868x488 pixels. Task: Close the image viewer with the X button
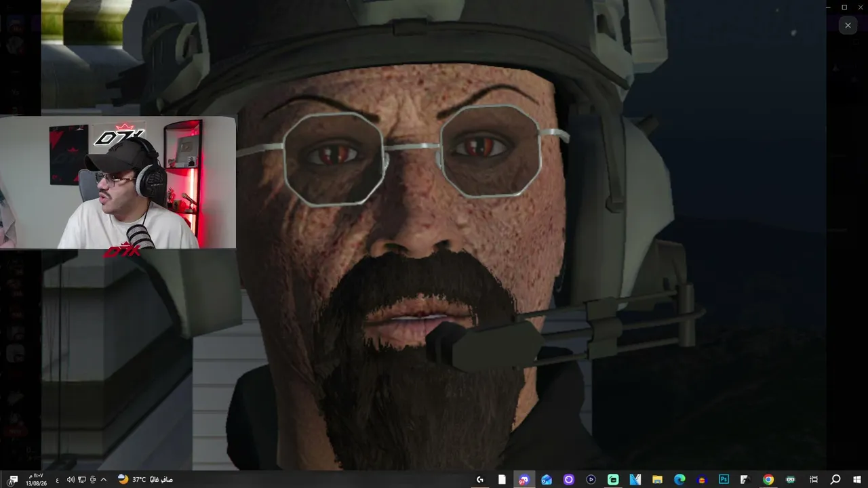point(848,25)
